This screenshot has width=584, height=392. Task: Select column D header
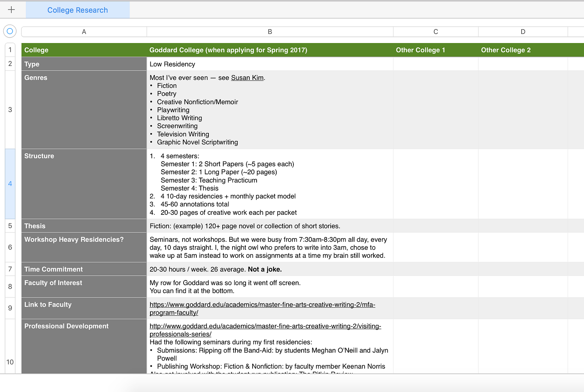(523, 32)
